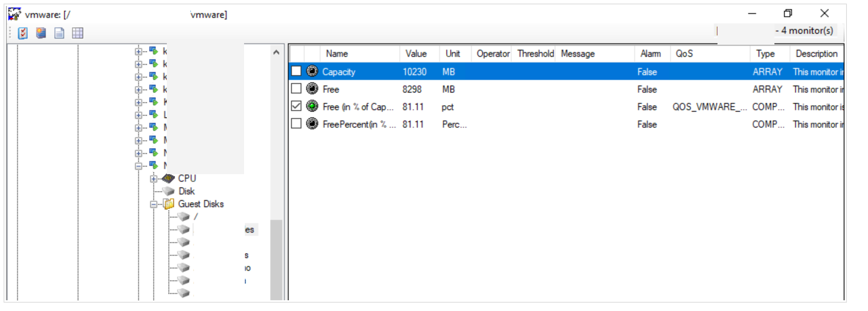868x311 pixels.
Task: Select the / guest disk item
Action: [196, 217]
